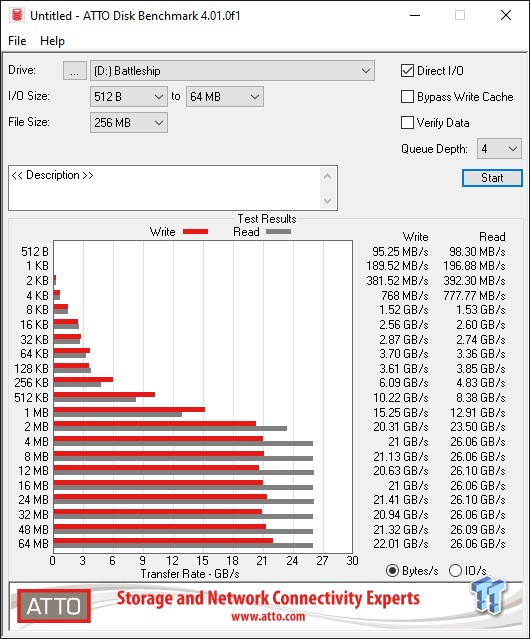This screenshot has height=639, width=530.
Task: Click the Description scrollbar up arrow
Action: [x=328, y=176]
